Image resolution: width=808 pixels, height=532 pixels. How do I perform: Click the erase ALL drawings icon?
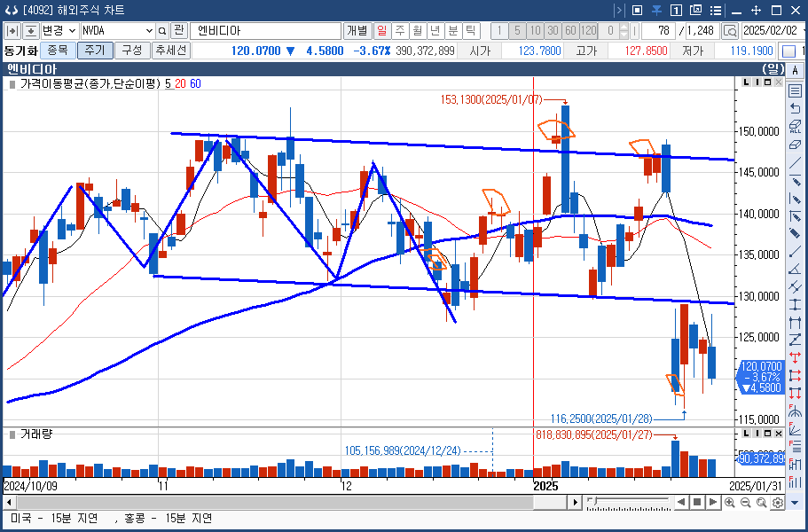(x=795, y=127)
